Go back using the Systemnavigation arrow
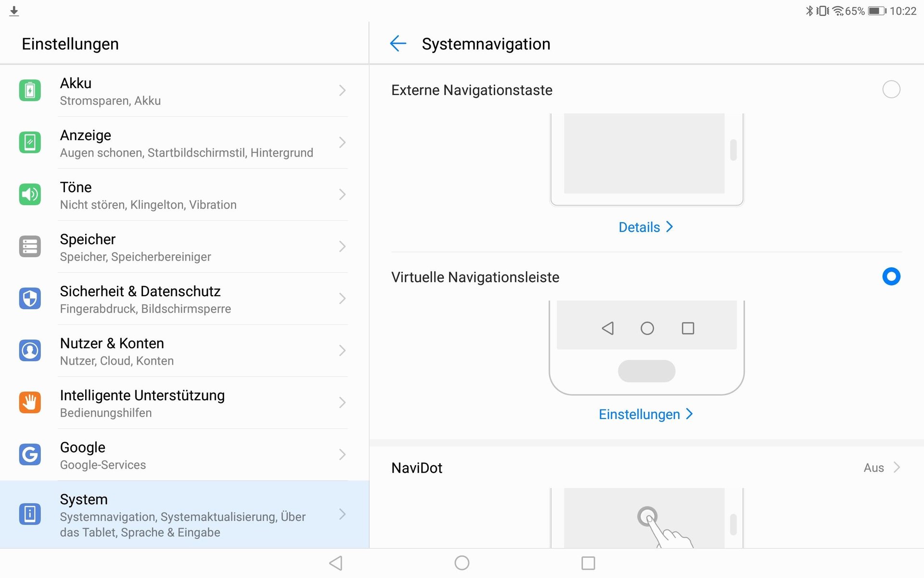This screenshot has height=578, width=924. point(398,43)
